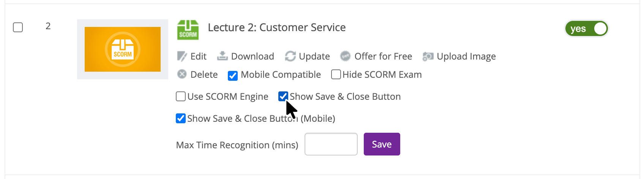Uncheck Show Save & Close Button checkbox
This screenshot has width=644, height=179.
click(283, 96)
